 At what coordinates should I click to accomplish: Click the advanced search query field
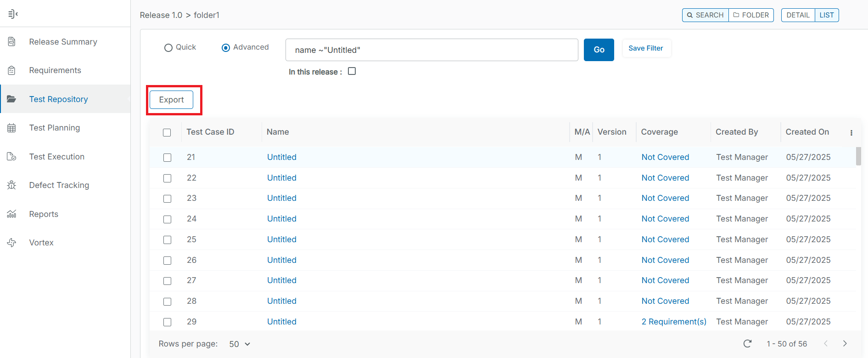pos(431,50)
